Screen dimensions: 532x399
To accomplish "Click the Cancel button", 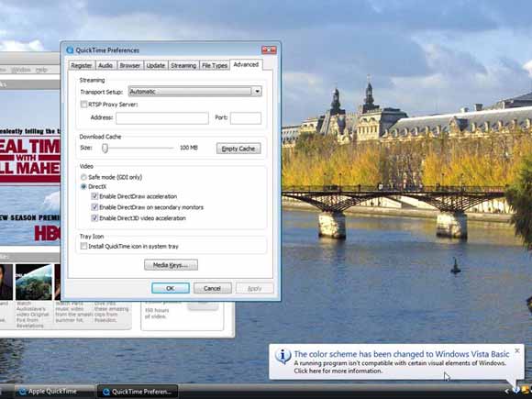I will 213,288.
